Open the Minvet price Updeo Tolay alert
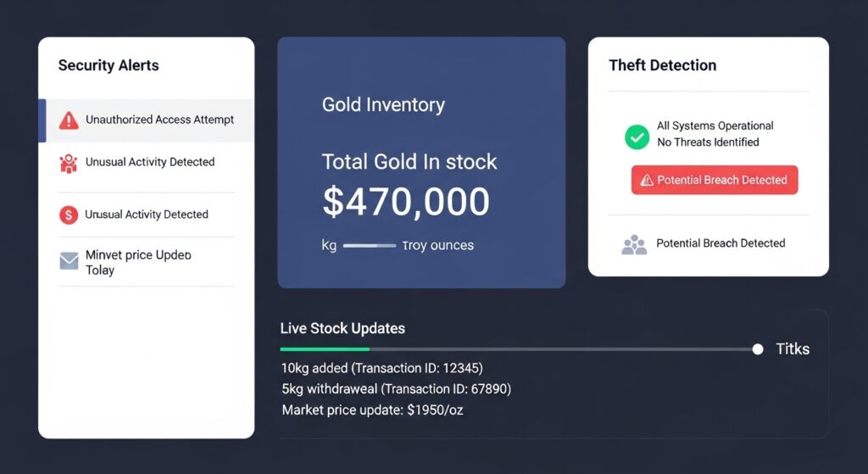 click(138, 262)
